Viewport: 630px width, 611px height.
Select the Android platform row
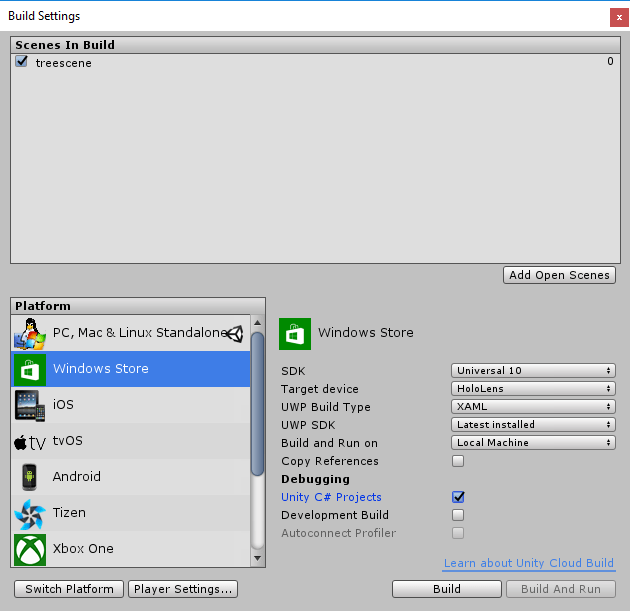click(131, 477)
